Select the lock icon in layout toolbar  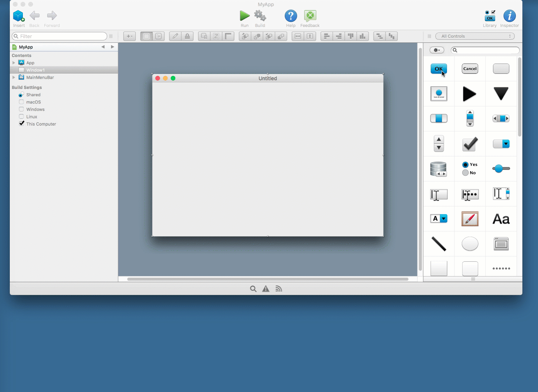[188, 36]
